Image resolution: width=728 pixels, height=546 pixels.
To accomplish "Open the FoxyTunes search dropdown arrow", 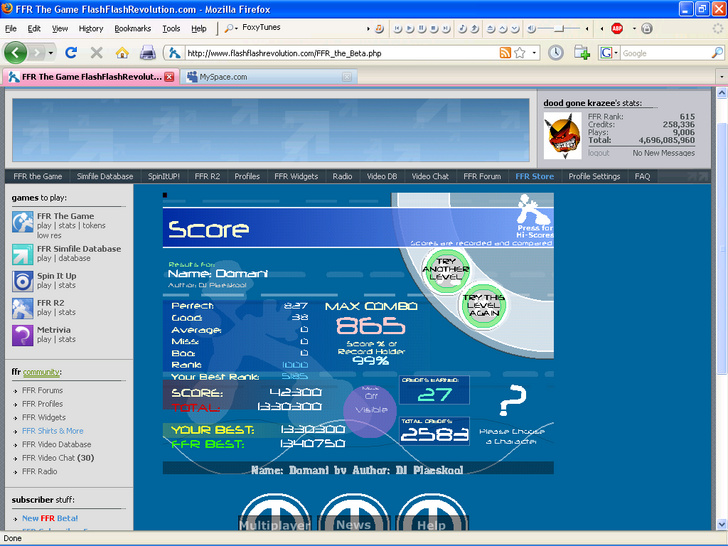I will click(236, 29).
